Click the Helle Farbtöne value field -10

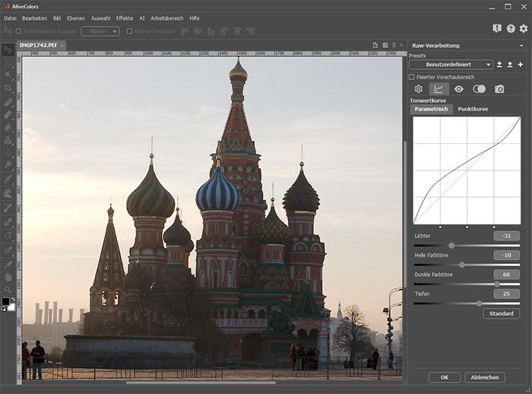pos(506,255)
